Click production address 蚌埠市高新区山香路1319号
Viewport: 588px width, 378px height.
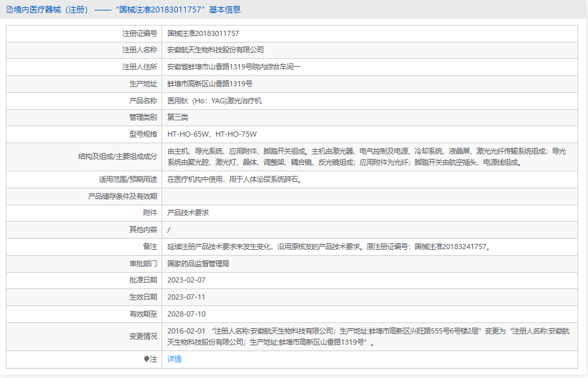coord(210,84)
